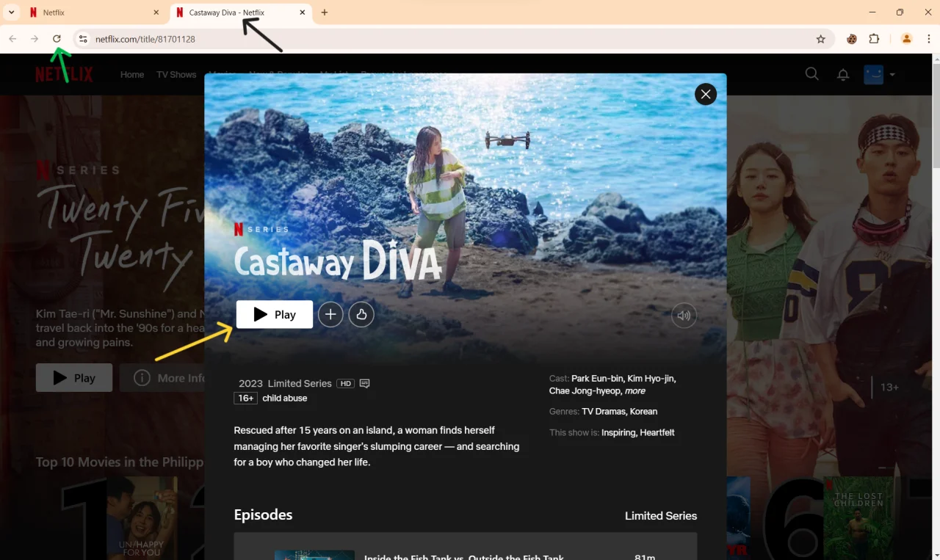Open cast member Park Eun-bin
Viewport: 940px width, 560px height.
coord(596,379)
